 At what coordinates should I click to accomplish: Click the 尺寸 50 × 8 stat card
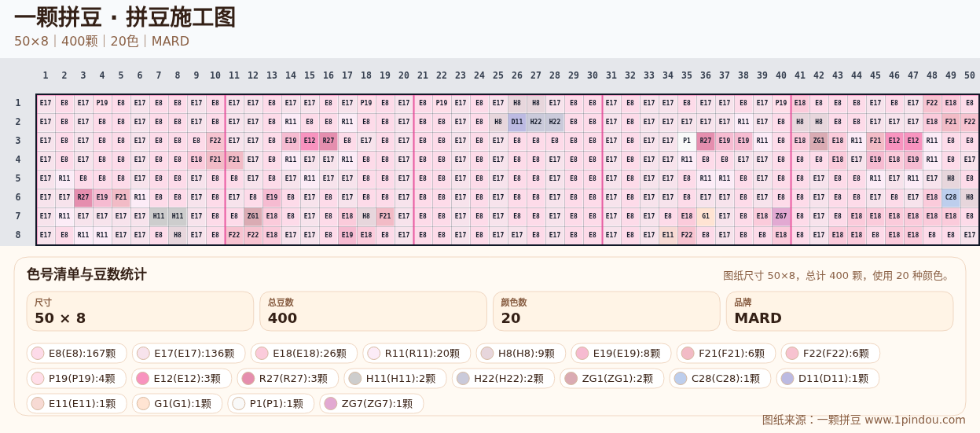141,311
